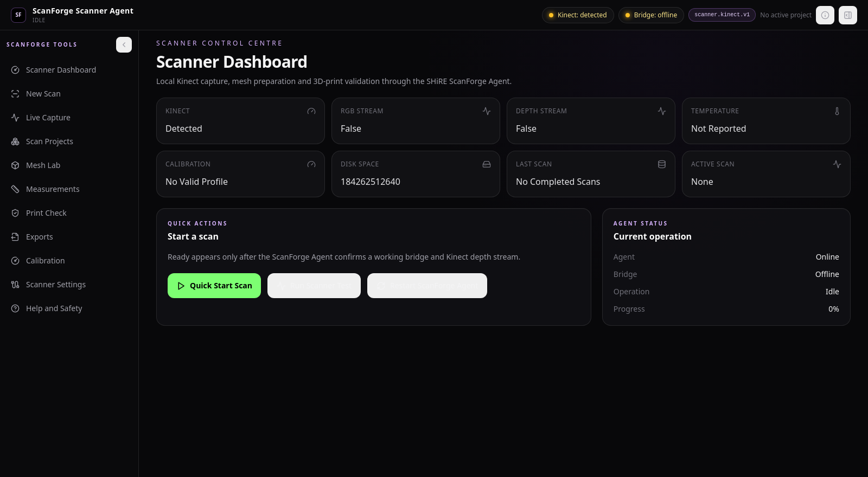Collapse the ScanForge Tools sidebar with the chevron
The width and height of the screenshot is (868, 477).
(124, 44)
